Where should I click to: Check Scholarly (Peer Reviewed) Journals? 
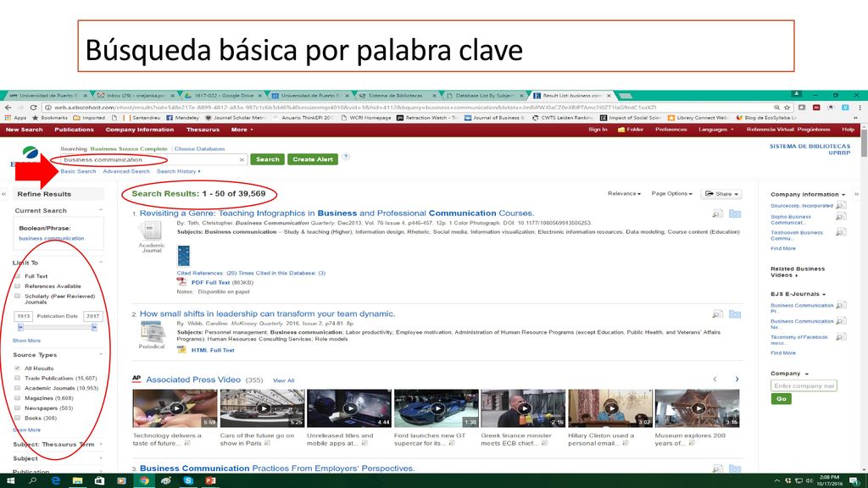(17, 297)
